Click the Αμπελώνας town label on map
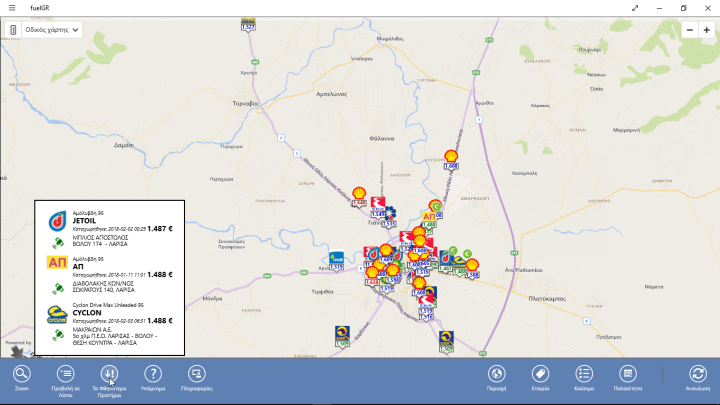 332,94
